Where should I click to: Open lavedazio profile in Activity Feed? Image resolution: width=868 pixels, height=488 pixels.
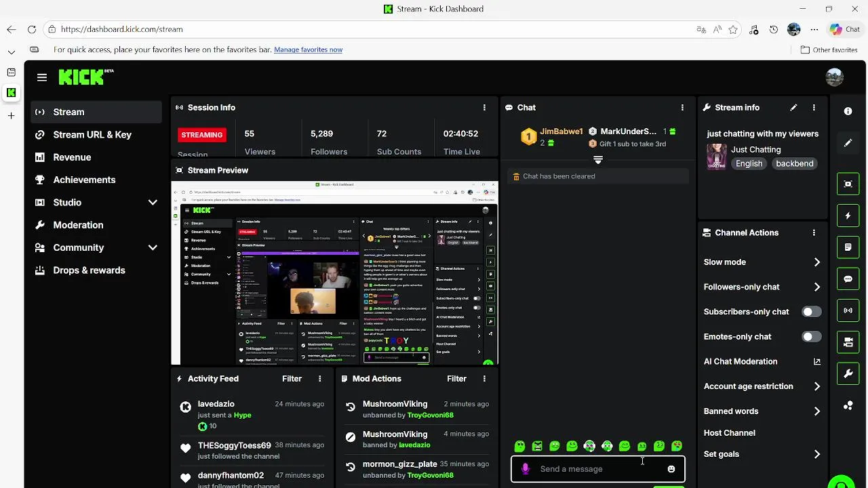216,404
